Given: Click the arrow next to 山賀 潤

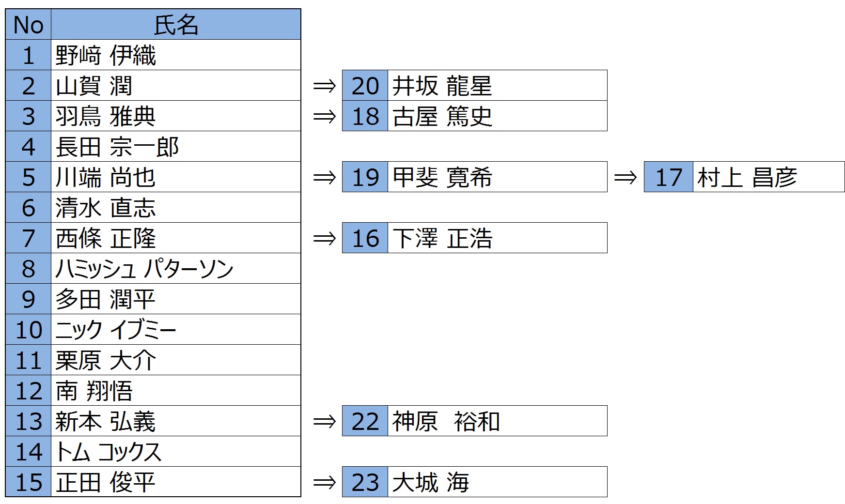Looking at the screenshot, I should (x=324, y=86).
